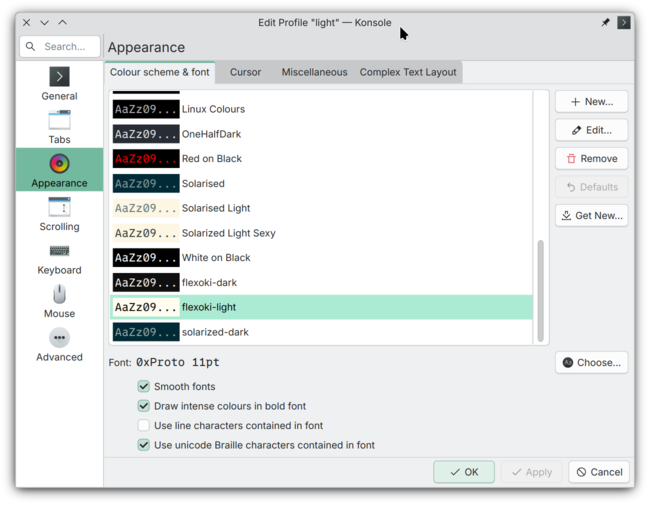Click the Solarised dark preview thumbnail
The width and height of the screenshot is (650, 506).
tap(146, 183)
